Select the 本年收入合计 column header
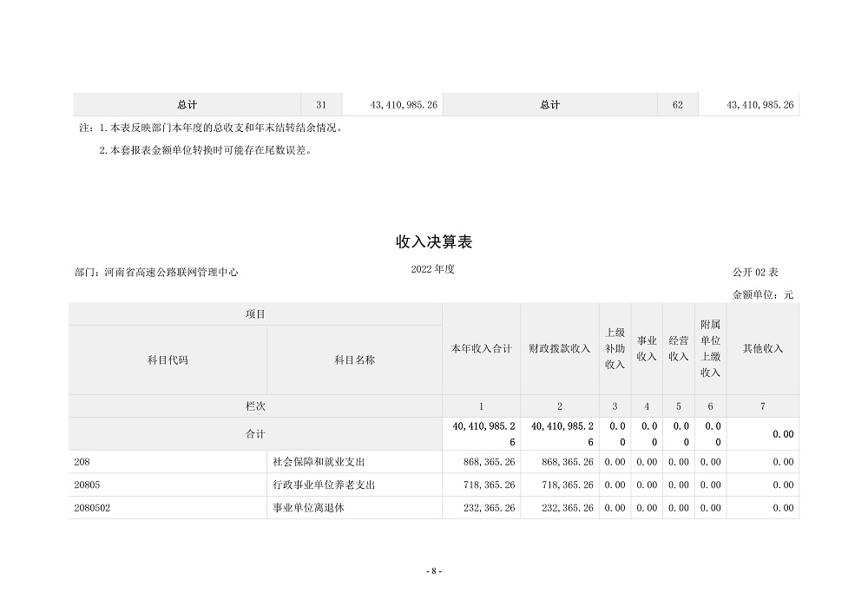 481,349
